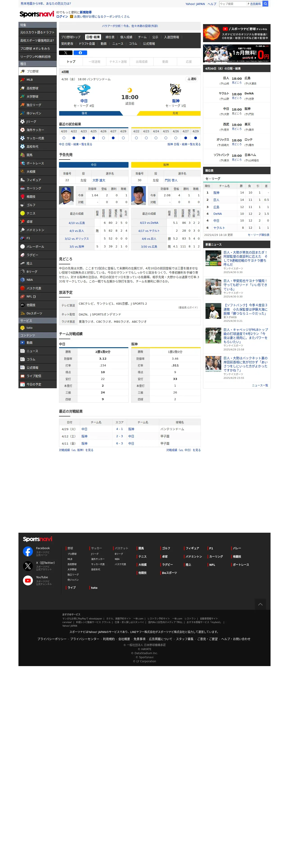Image resolution: width=289 pixels, height=868 pixels.
Task: Open the NBA icon in the left sidebar
Action: [23, 280]
